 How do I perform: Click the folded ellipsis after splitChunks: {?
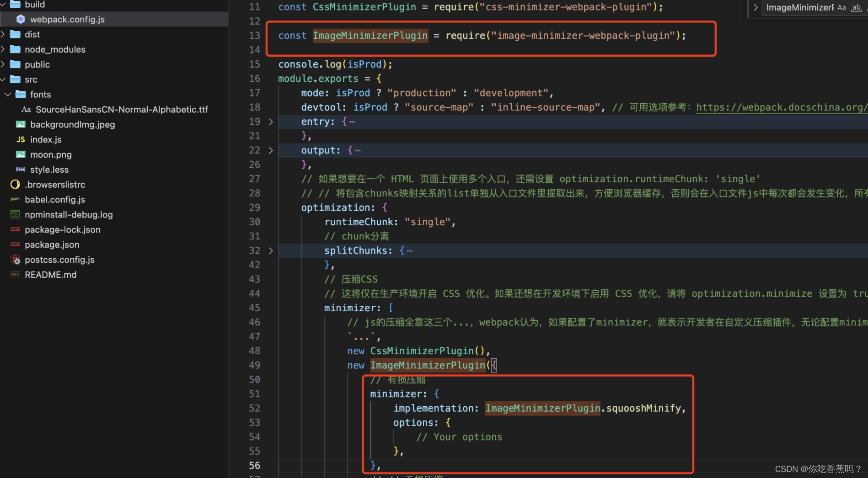410,251
